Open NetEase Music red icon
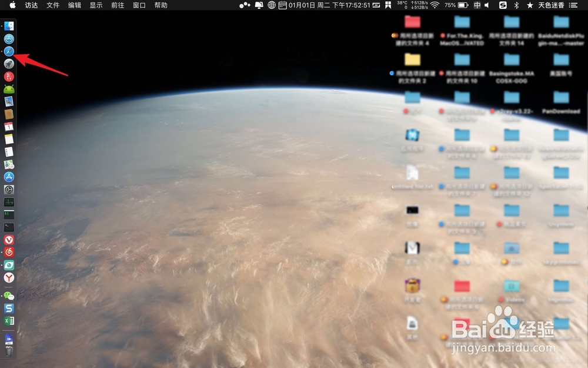The image size is (588, 368). tap(9, 253)
